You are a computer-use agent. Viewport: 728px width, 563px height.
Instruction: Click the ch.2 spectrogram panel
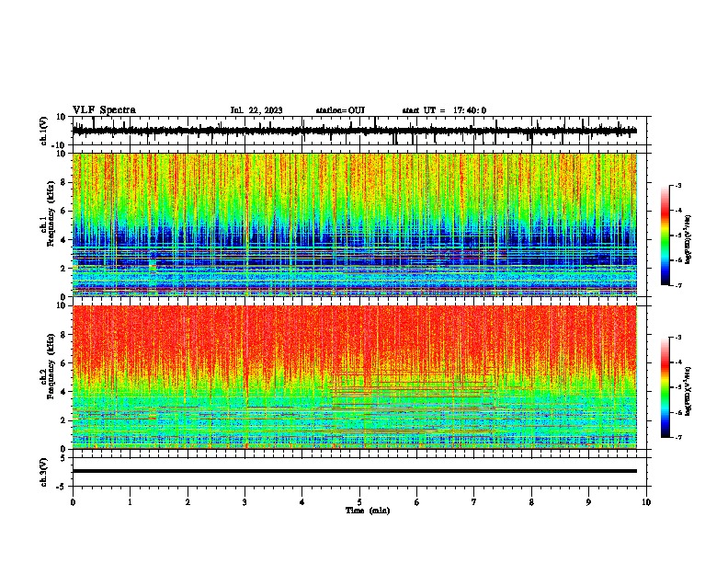[x=354, y=377]
